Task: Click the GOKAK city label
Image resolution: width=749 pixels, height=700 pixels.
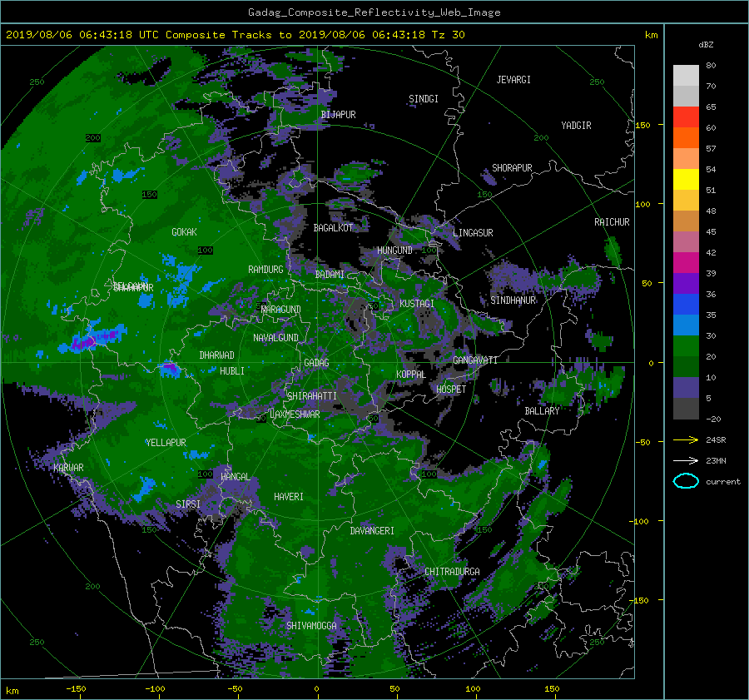Action: coord(185,232)
